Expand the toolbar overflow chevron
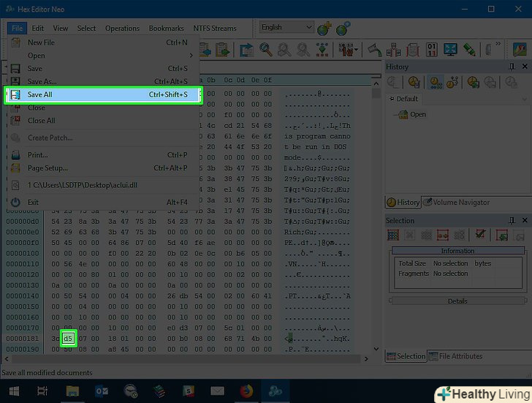Screen dimensions: 532x403 click(498, 43)
